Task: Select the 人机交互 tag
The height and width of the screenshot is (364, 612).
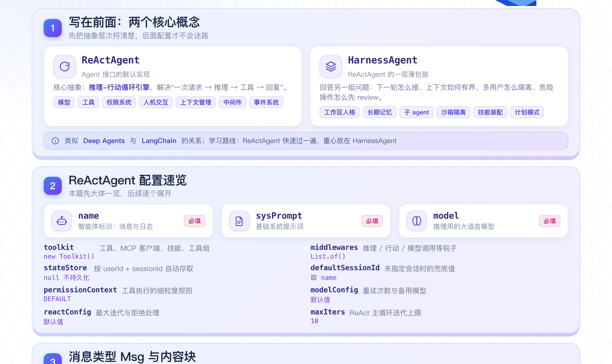Action: point(156,102)
